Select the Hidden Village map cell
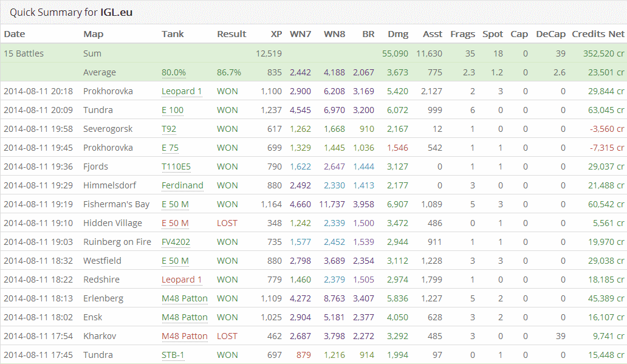This screenshot has height=364, width=627. pos(112,223)
